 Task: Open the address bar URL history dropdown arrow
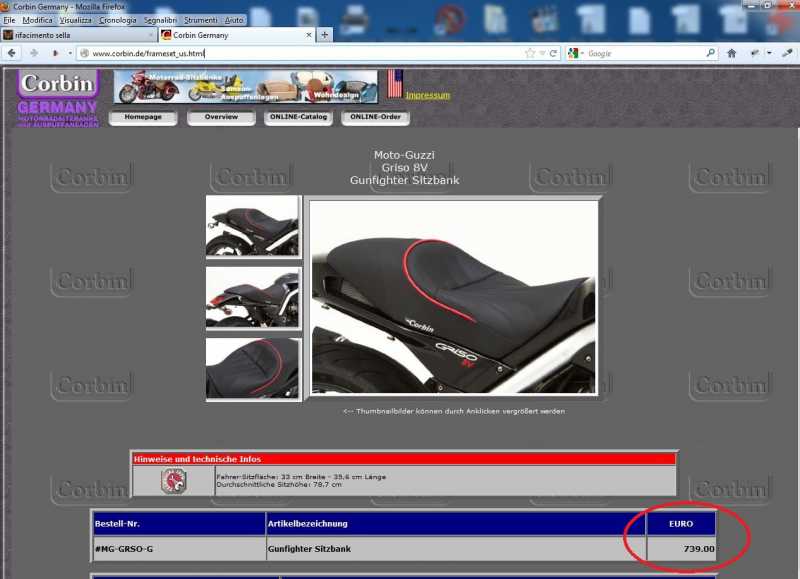(542, 53)
